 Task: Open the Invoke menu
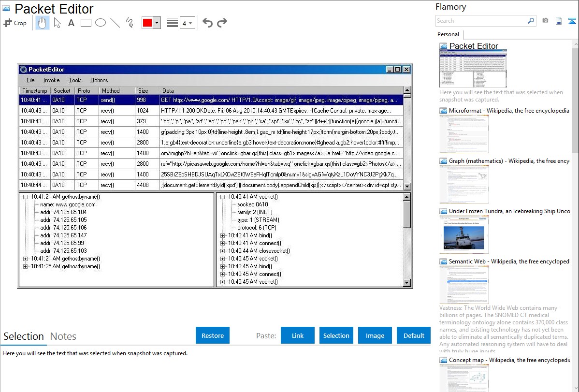coord(51,80)
